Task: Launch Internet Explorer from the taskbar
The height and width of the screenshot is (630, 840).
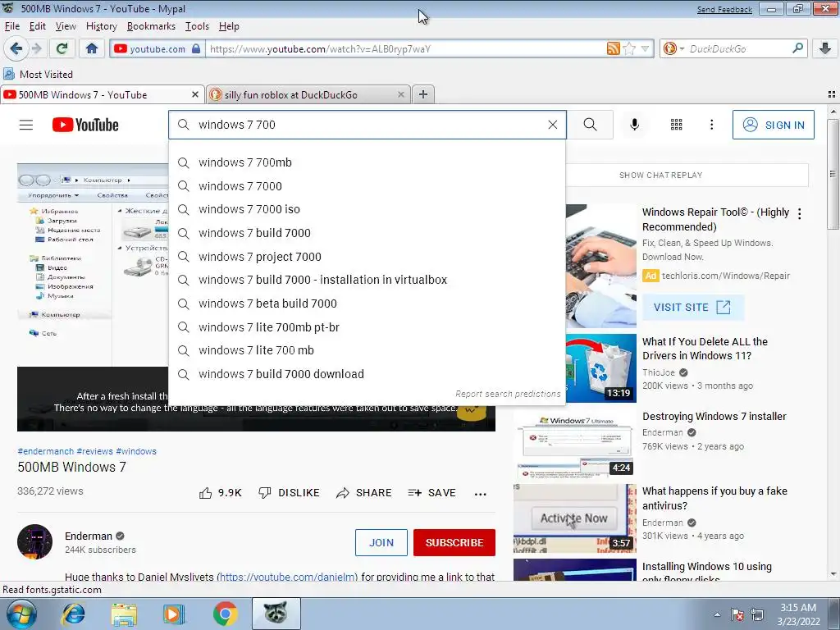Action: (73, 614)
